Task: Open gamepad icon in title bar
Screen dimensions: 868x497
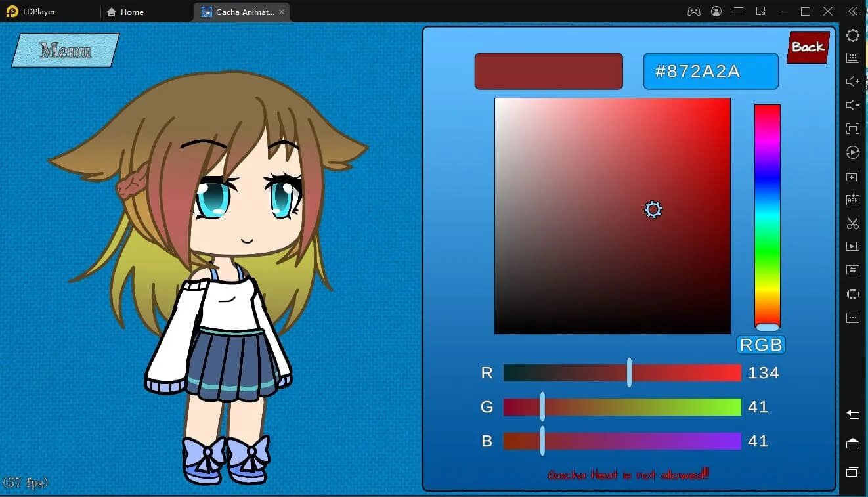Action: pyautogui.click(x=693, y=11)
